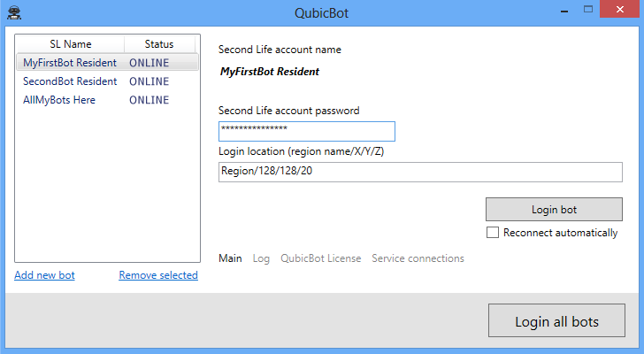
Task: Click the Remove selected link
Action: pos(158,275)
